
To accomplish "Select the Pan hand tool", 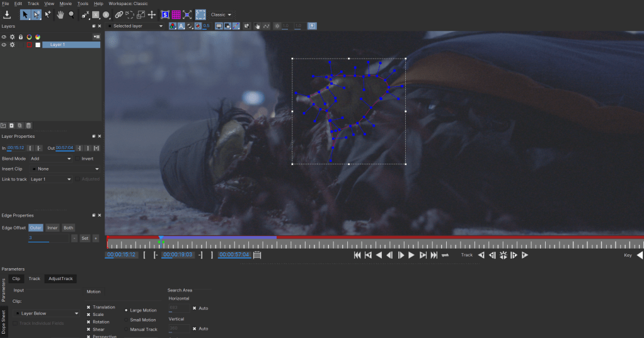I will click(61, 14).
